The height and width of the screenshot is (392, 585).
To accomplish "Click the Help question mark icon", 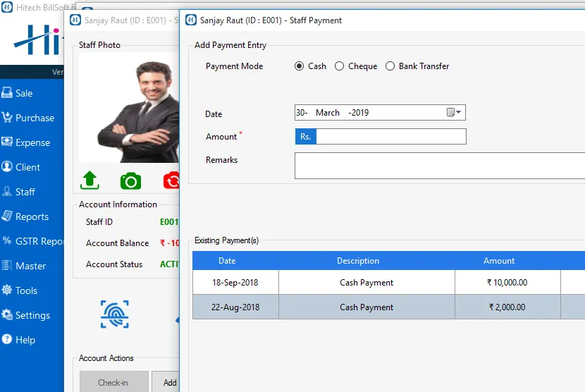I will [8, 340].
